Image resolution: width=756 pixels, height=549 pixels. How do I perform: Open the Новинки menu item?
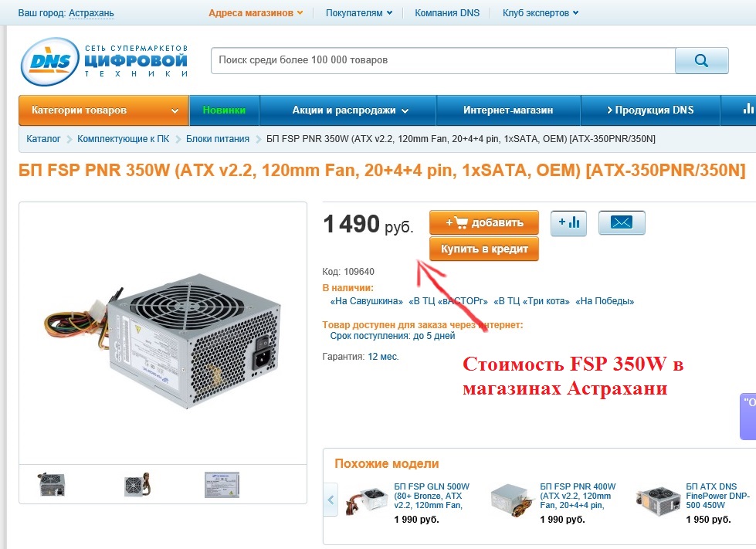click(224, 110)
